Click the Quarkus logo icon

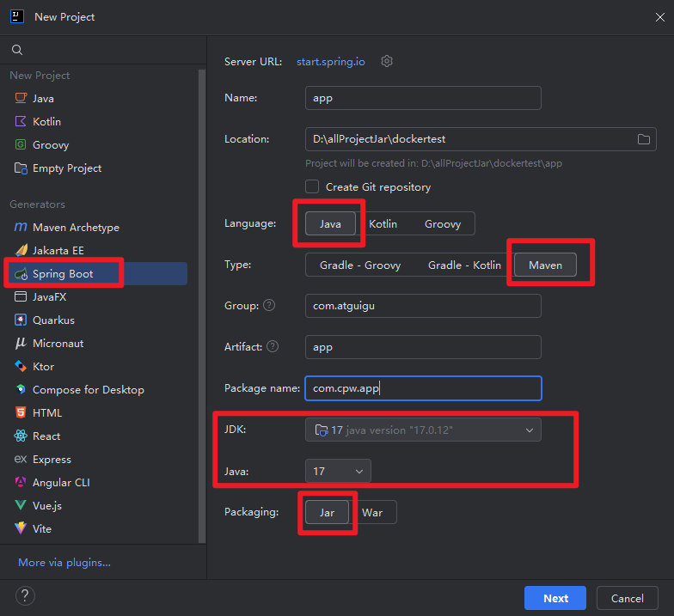21,320
